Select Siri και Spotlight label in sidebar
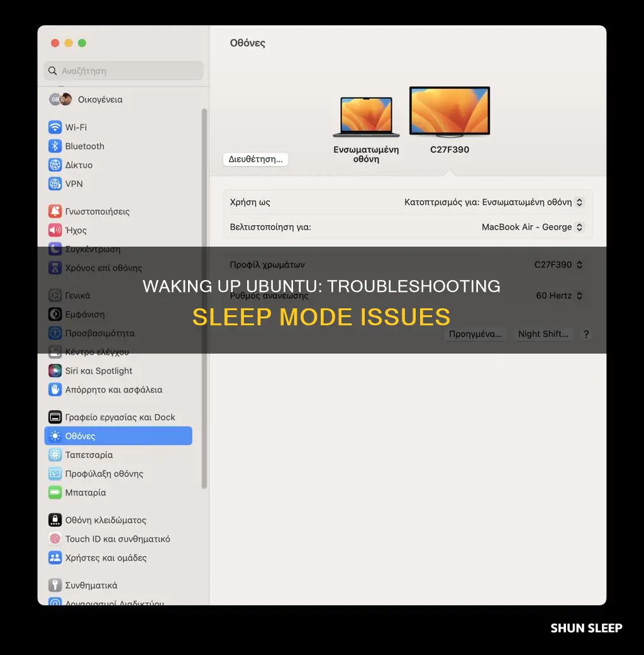 click(x=99, y=371)
